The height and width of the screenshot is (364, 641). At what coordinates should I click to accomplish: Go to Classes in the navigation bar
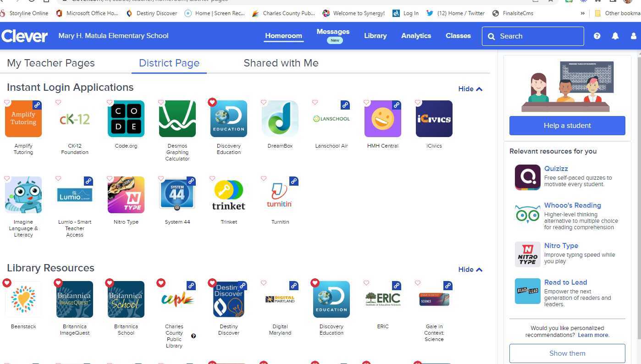pos(459,36)
